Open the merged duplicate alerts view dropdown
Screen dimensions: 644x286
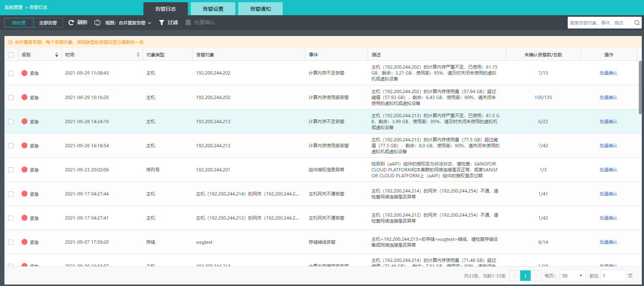133,23
